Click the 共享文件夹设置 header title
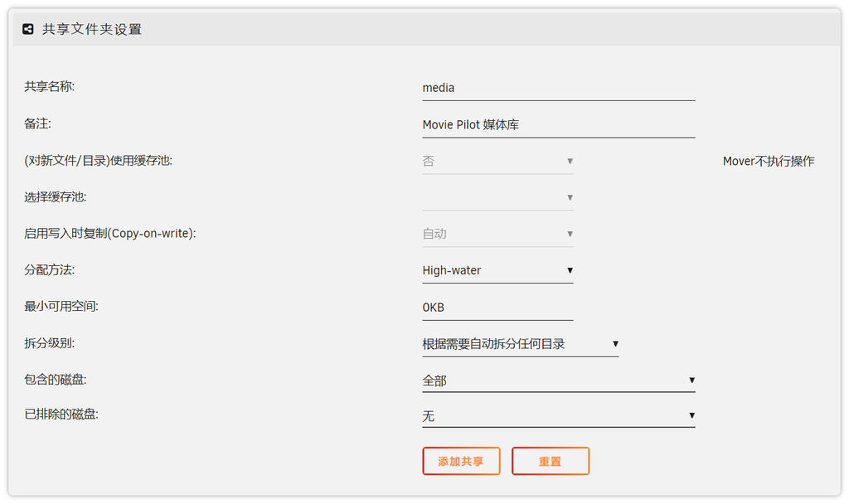This screenshot has width=849, height=504. [92, 29]
